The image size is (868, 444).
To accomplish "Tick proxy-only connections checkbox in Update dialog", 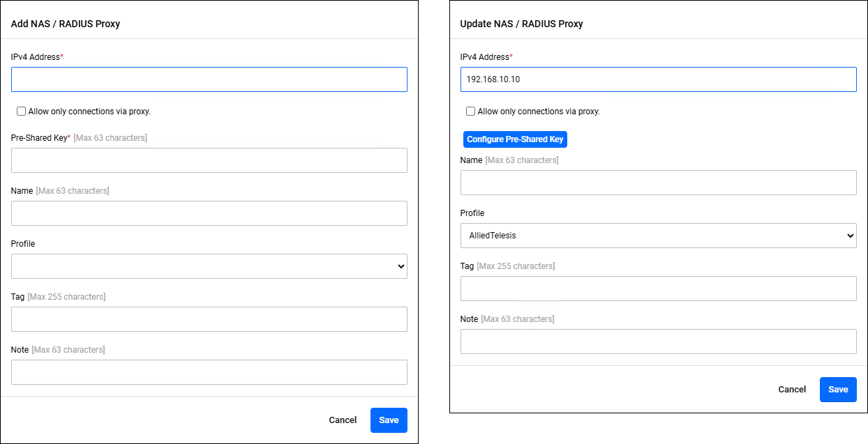I will 471,112.
